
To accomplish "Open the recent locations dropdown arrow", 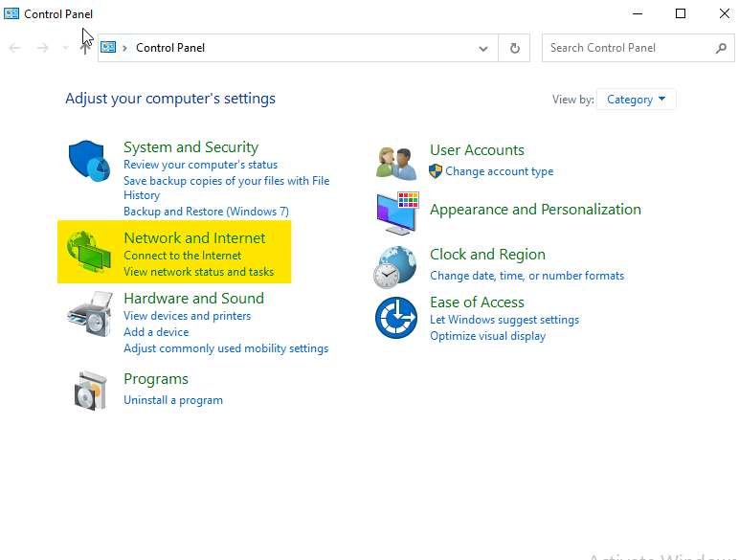I will [x=65, y=48].
